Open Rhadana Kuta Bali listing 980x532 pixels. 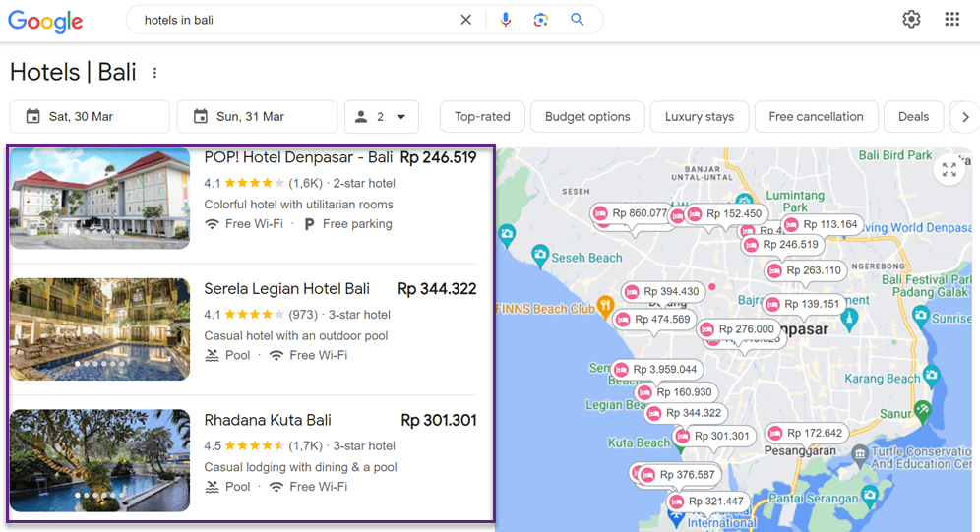[x=268, y=420]
